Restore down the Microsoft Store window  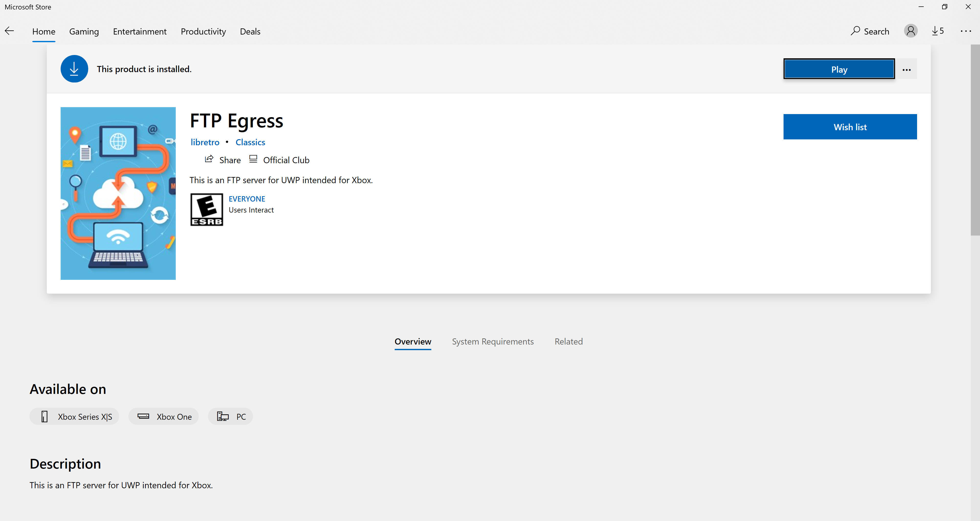(x=945, y=7)
